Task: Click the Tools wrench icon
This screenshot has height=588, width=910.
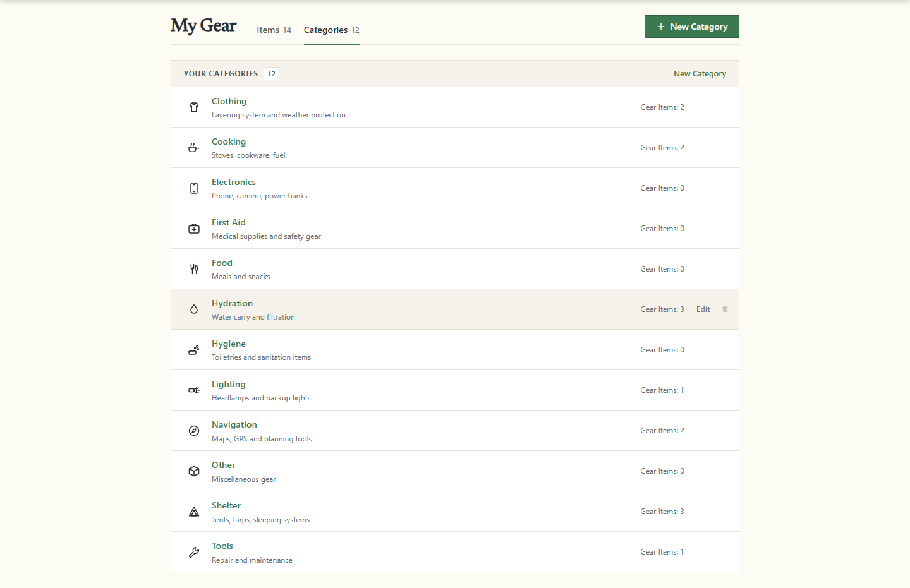Action: 194,552
